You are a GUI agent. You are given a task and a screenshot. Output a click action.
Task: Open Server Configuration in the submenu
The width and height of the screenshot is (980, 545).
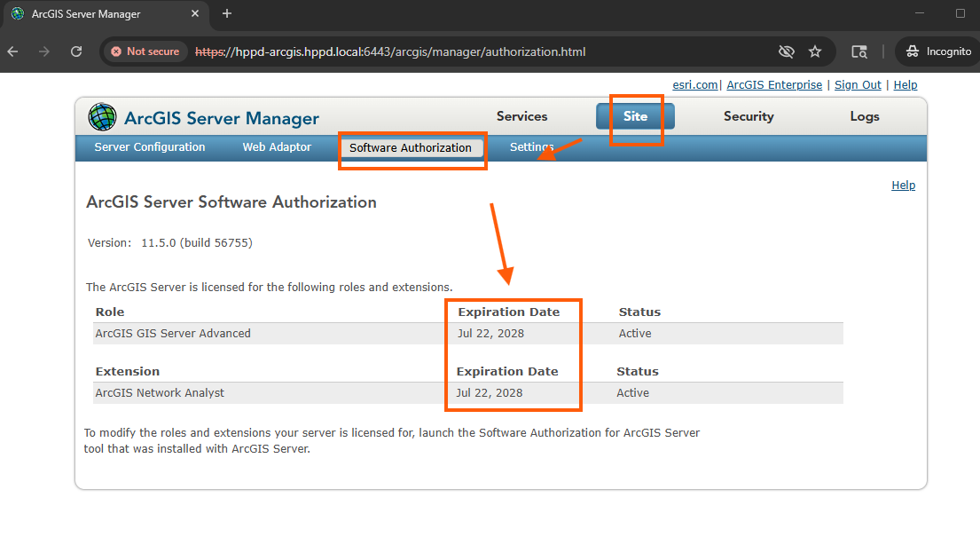(150, 147)
